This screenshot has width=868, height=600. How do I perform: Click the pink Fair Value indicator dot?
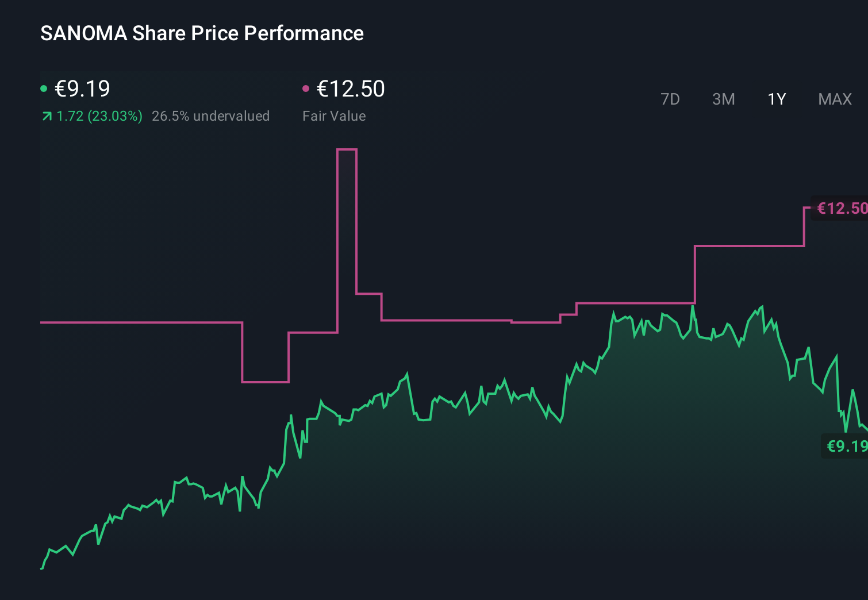coord(306,87)
